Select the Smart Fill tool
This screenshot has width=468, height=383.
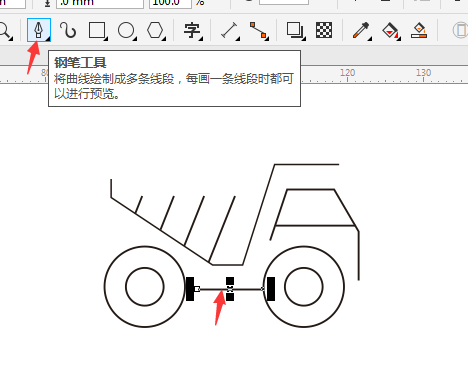[x=419, y=31]
